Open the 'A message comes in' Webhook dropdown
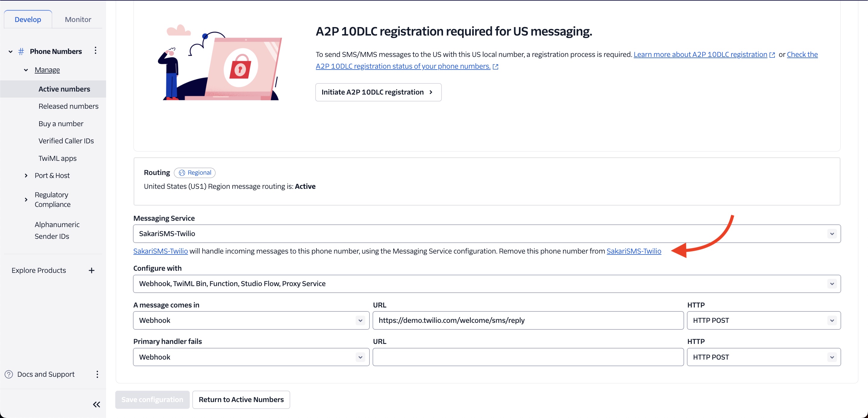The width and height of the screenshot is (868, 418). pyautogui.click(x=251, y=320)
